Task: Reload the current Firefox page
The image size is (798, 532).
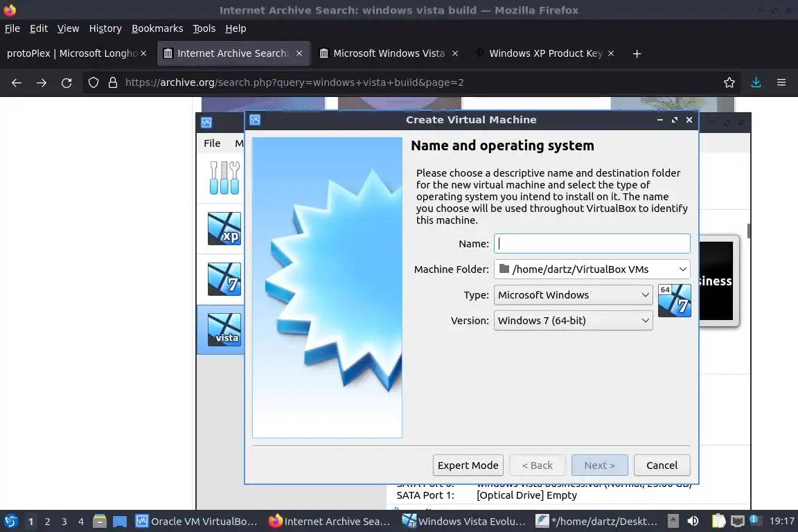Action: tap(66, 82)
